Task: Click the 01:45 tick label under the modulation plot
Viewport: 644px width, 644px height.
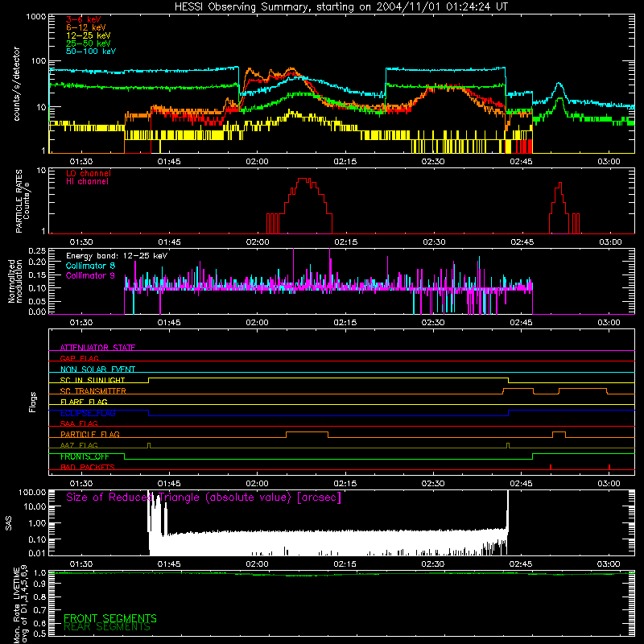Action: [x=169, y=323]
